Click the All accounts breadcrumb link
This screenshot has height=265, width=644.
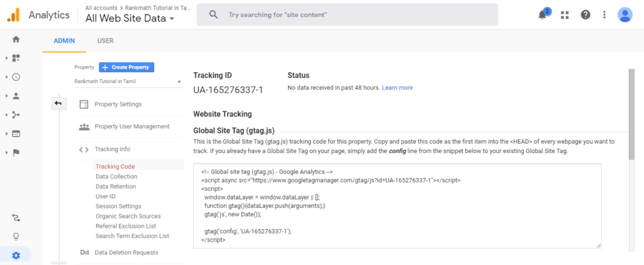pyautogui.click(x=100, y=8)
